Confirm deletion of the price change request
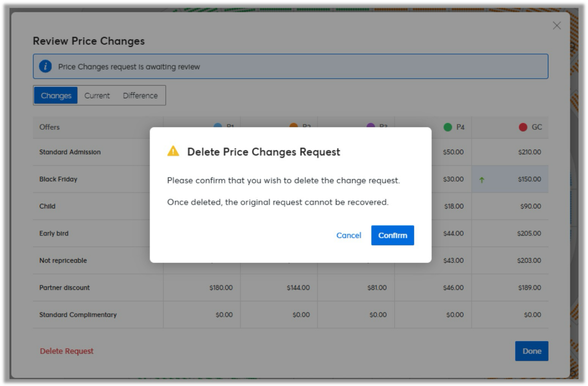Screen dimensions: 588x386 coord(392,235)
